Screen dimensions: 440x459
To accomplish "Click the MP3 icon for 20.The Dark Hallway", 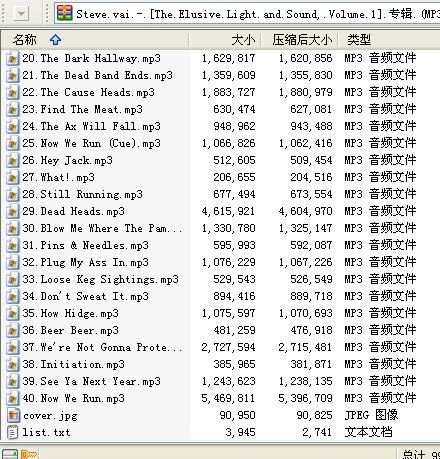I will click(x=13, y=59).
